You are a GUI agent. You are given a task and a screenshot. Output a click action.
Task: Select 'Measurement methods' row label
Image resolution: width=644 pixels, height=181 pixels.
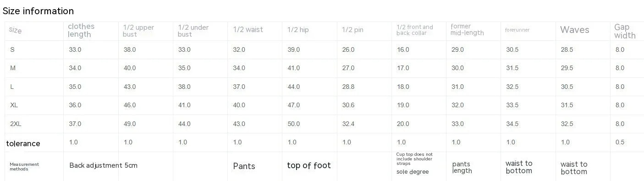pos(24,167)
